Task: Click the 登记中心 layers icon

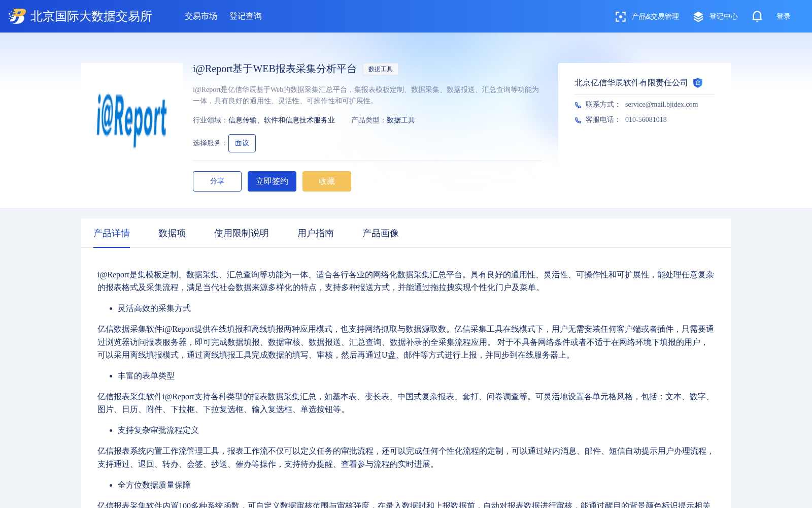Action: pos(698,17)
